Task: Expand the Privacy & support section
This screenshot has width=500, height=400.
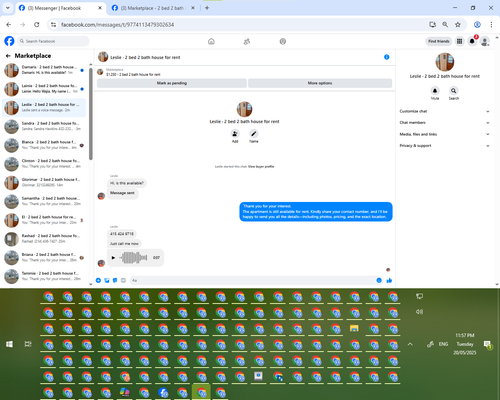Action: click(444, 146)
